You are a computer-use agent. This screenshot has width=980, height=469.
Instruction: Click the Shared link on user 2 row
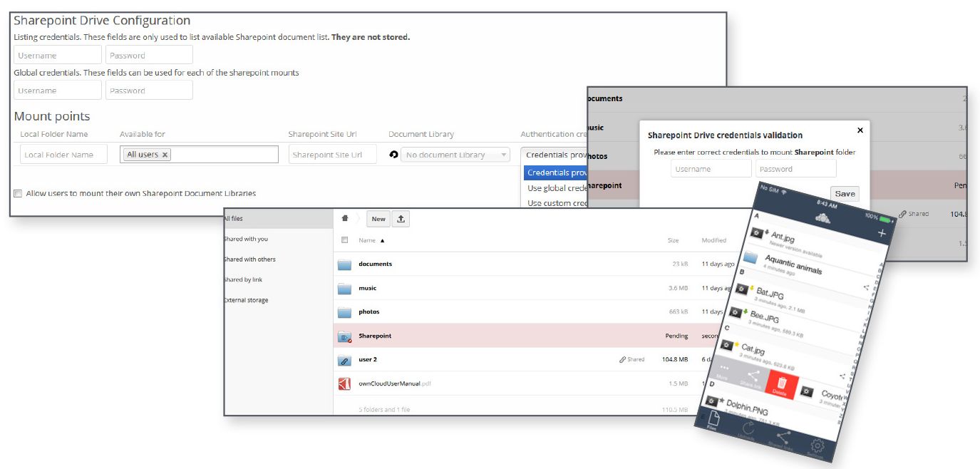(x=631, y=359)
